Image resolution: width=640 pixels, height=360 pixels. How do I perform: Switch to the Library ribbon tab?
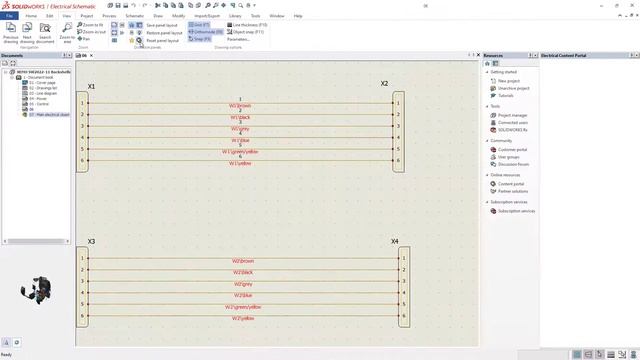tap(235, 16)
